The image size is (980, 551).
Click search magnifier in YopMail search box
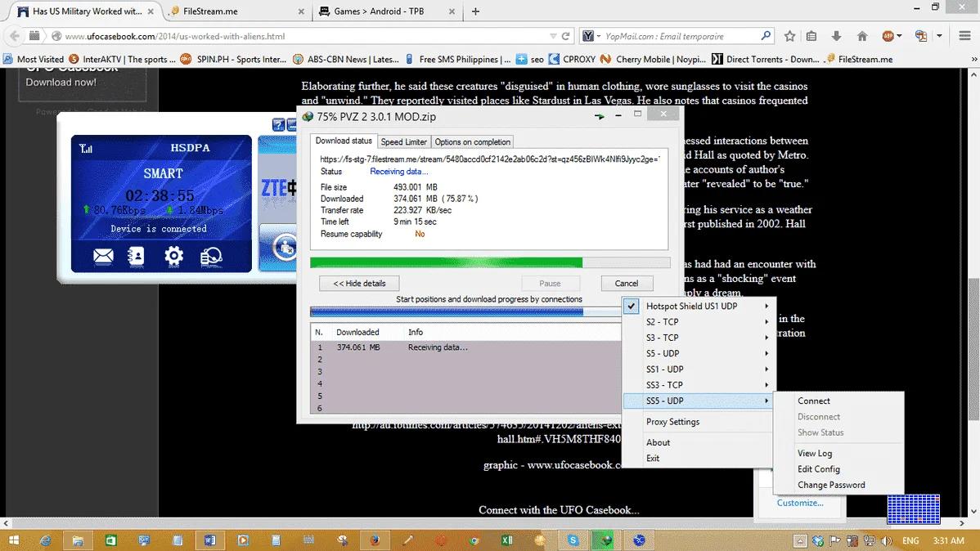(766, 36)
